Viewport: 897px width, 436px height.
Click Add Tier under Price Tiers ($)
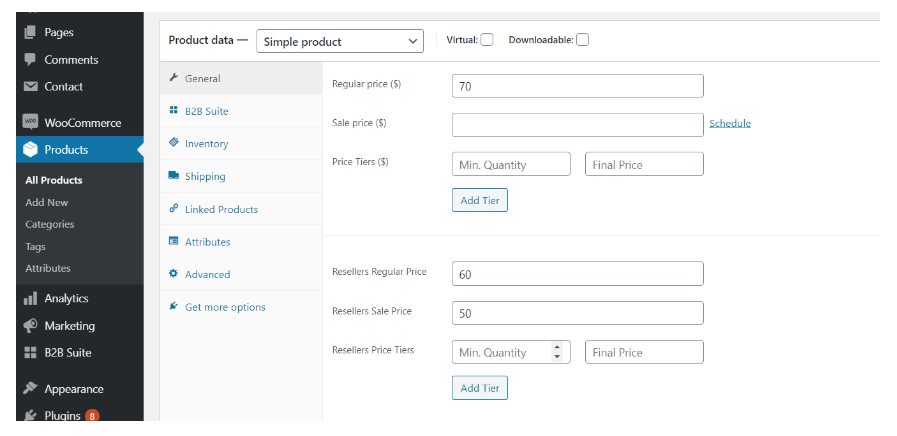(479, 200)
